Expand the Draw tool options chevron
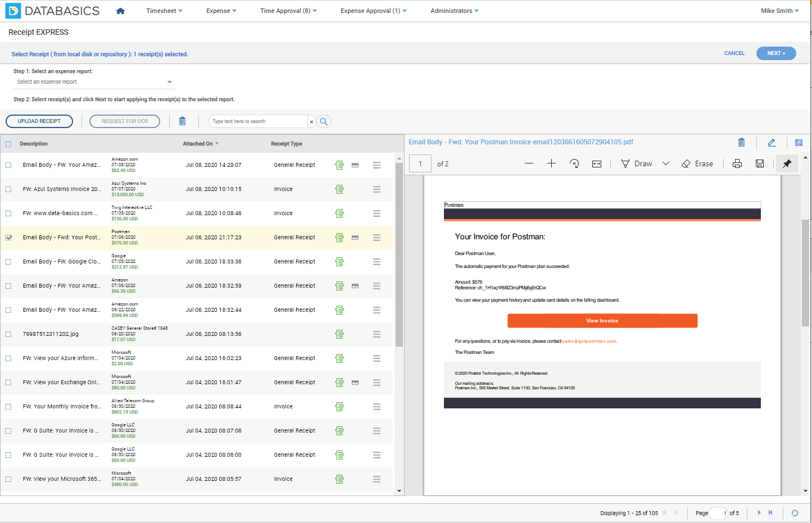The image size is (812, 523). (666, 163)
